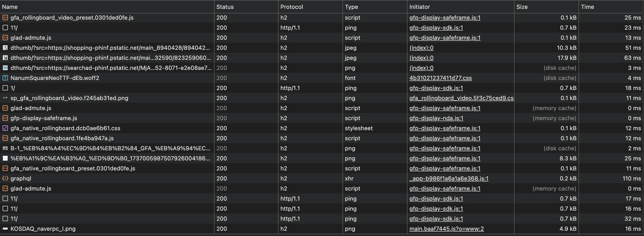Image resolution: width=644 pixels, height=236 pixels.
Task: Click the Protocol column header
Action: pyautogui.click(x=291, y=7)
